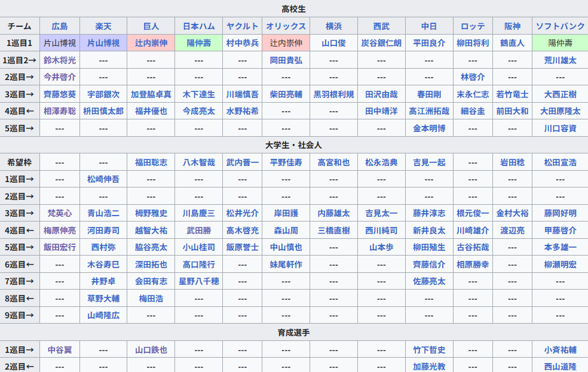Click the 本多雄一 link

(560, 247)
